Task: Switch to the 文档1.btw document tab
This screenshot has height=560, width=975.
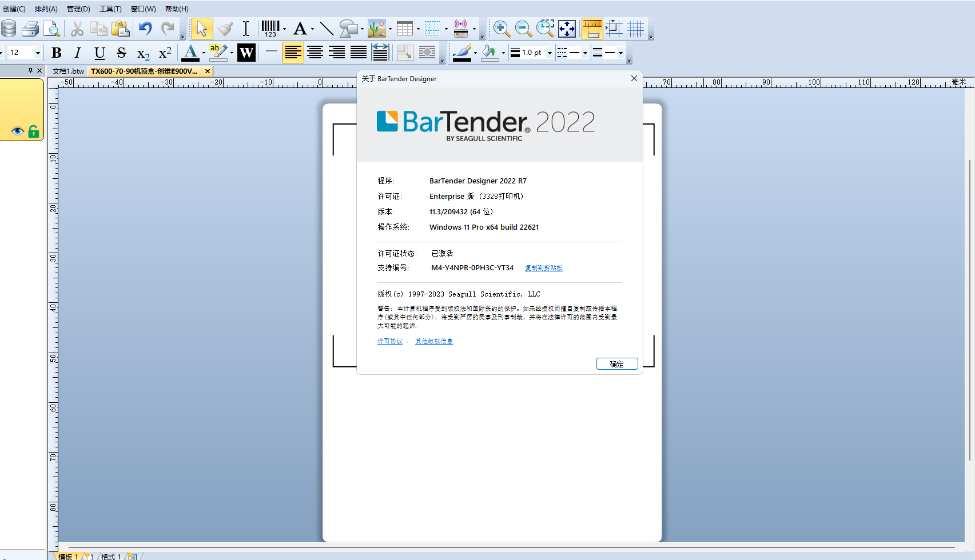Action: point(68,71)
